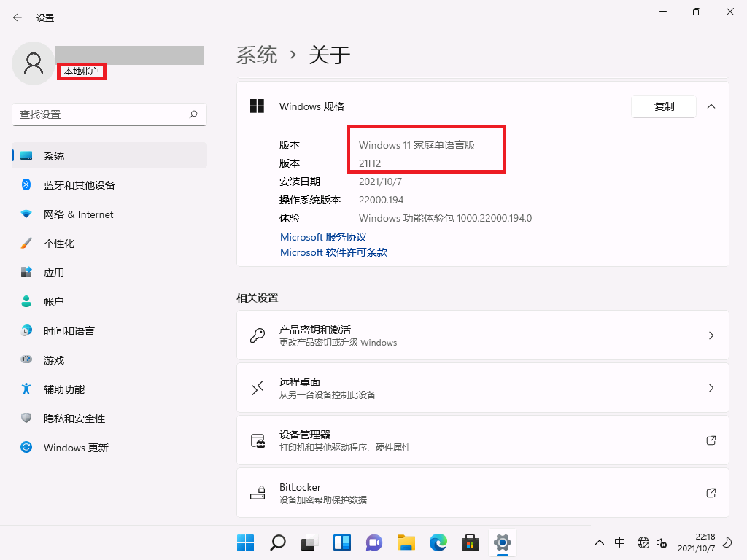747x560 pixels.
Task: Open File Explorer from the taskbar
Action: pos(406,542)
